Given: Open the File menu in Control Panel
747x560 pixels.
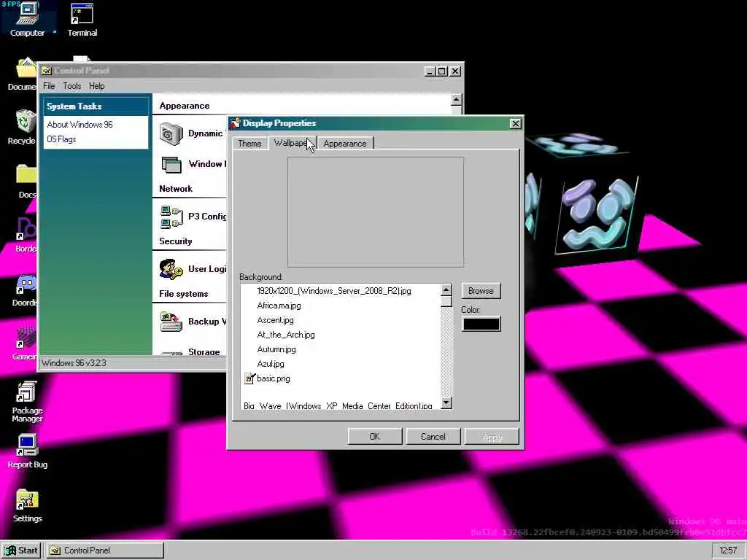Looking at the screenshot, I should [49, 86].
